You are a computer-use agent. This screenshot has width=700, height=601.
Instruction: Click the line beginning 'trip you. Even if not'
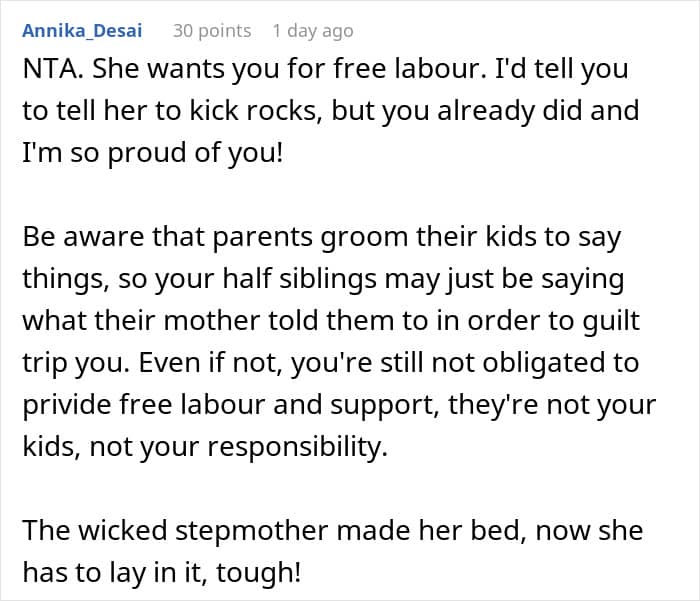click(331, 363)
